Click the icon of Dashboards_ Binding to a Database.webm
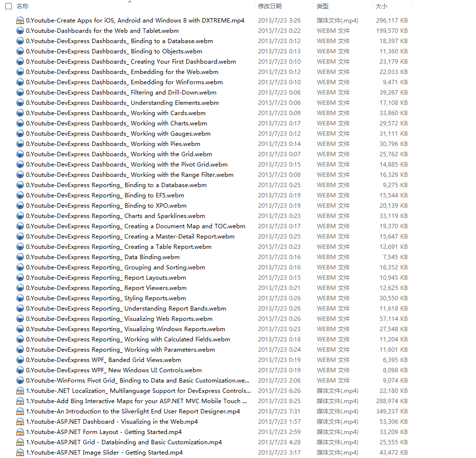This screenshot has width=476, height=458. [x=20, y=41]
